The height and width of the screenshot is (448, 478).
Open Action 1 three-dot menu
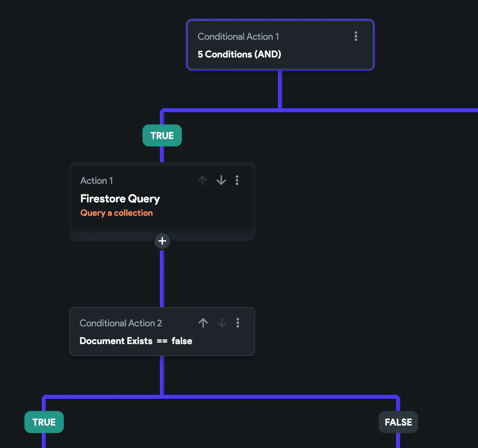[237, 180]
